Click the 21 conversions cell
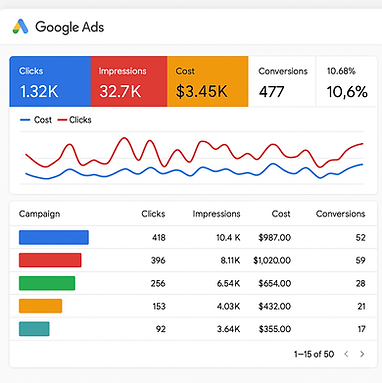 click(x=361, y=306)
